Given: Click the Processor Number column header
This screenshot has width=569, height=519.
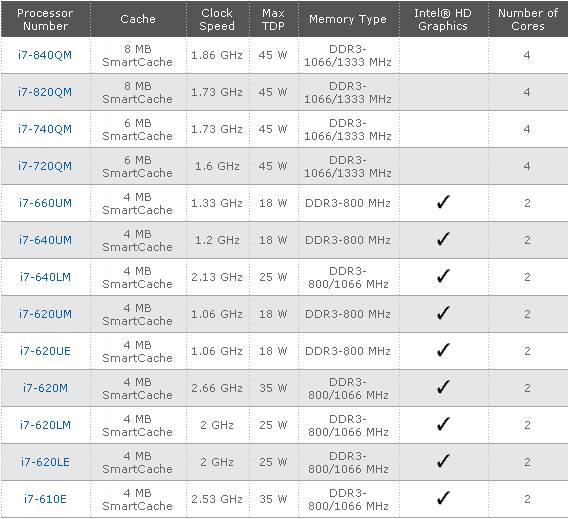Looking at the screenshot, I should click(45, 19).
